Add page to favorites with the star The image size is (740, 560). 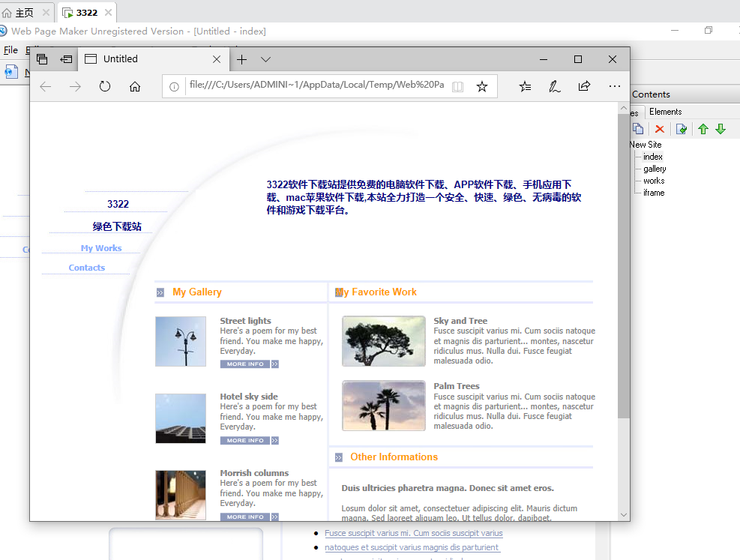(x=482, y=86)
